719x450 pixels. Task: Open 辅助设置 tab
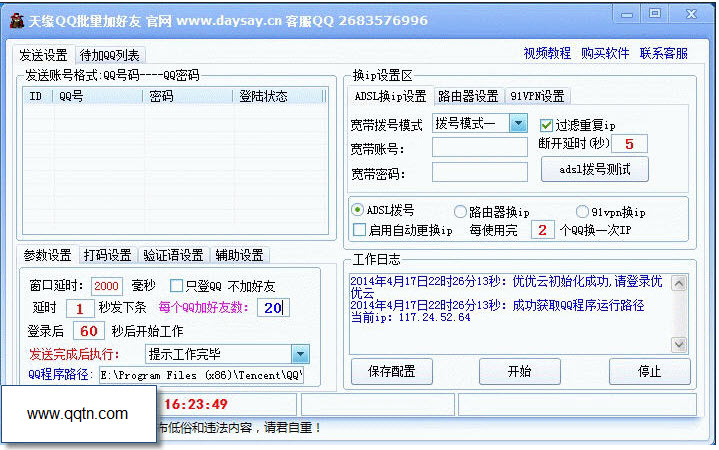pos(239,255)
